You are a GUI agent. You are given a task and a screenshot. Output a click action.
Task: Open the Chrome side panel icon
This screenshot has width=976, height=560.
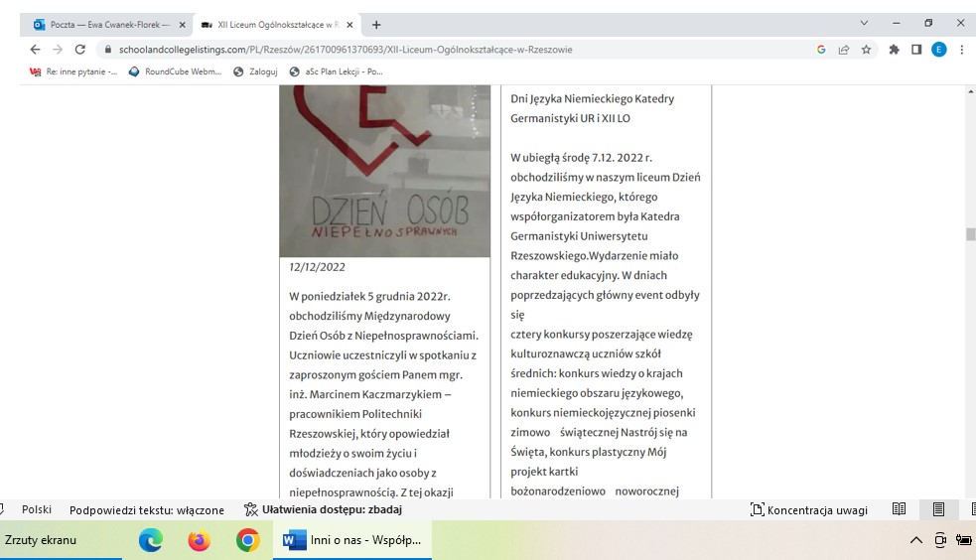pyautogui.click(x=916, y=49)
